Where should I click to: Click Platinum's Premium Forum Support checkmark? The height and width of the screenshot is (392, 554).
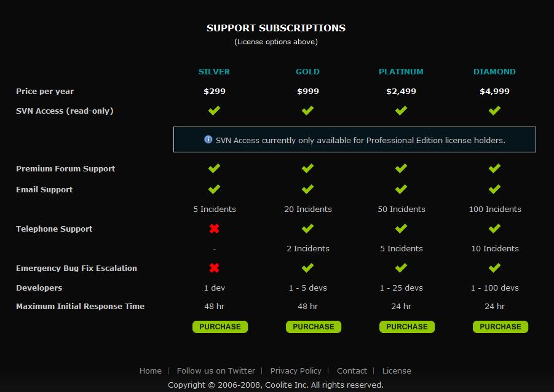[x=401, y=168]
